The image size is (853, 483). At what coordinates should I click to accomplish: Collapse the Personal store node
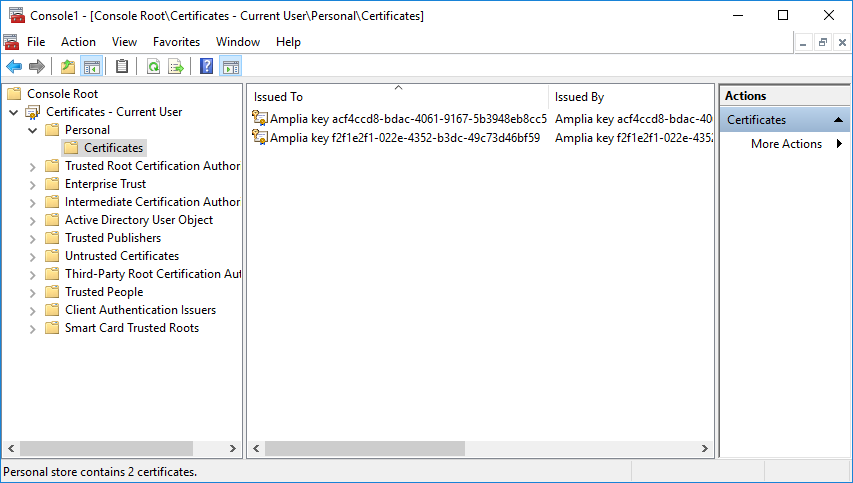[x=33, y=131]
